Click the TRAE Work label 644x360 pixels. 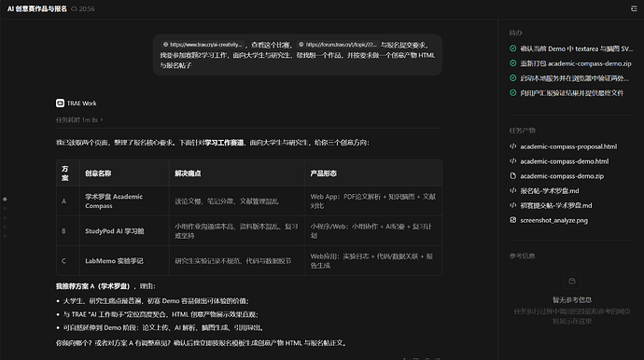(81, 104)
